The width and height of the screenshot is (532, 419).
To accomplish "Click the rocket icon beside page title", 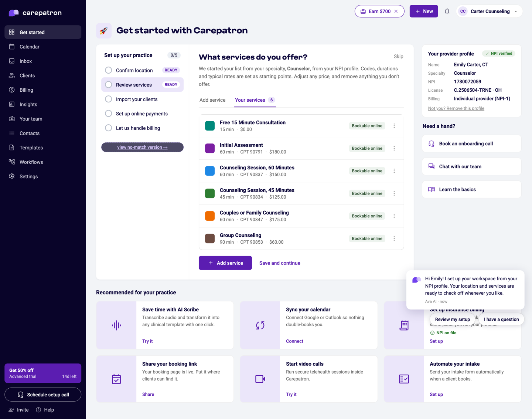I will click(104, 31).
